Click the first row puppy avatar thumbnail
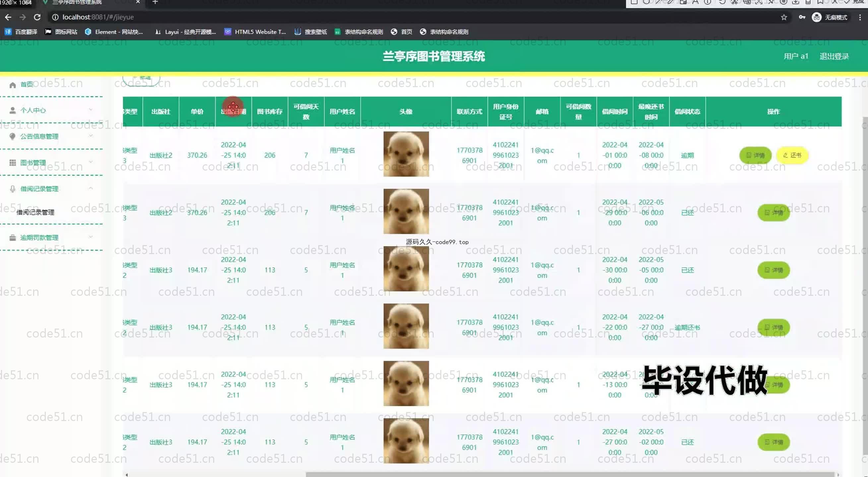 point(406,154)
